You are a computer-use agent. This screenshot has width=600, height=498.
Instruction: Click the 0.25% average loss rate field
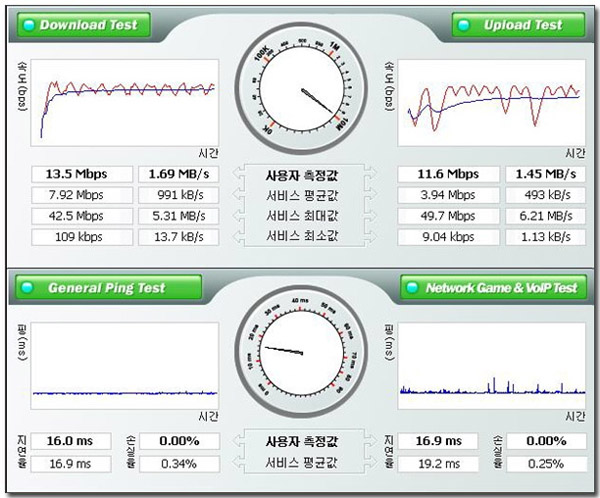point(546,464)
